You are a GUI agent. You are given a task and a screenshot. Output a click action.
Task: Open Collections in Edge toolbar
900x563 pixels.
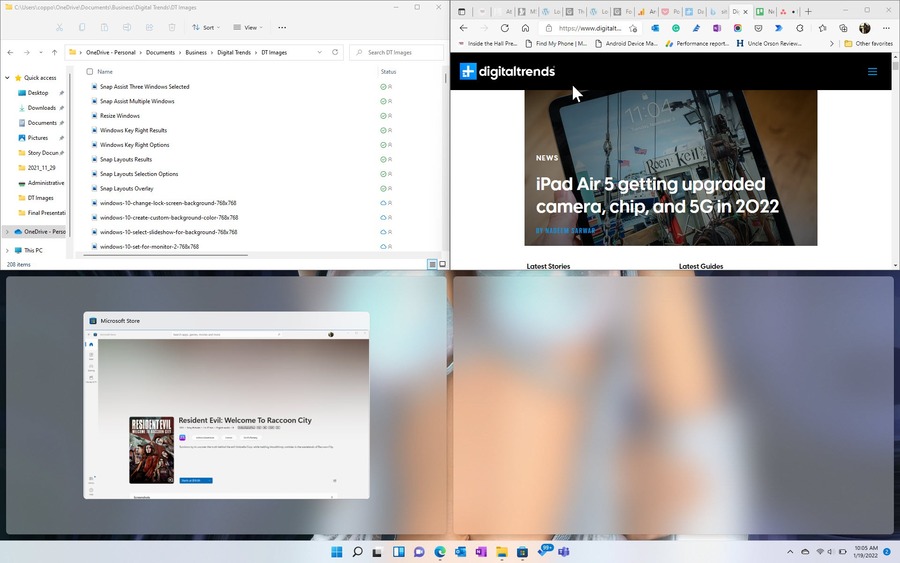coord(843,28)
